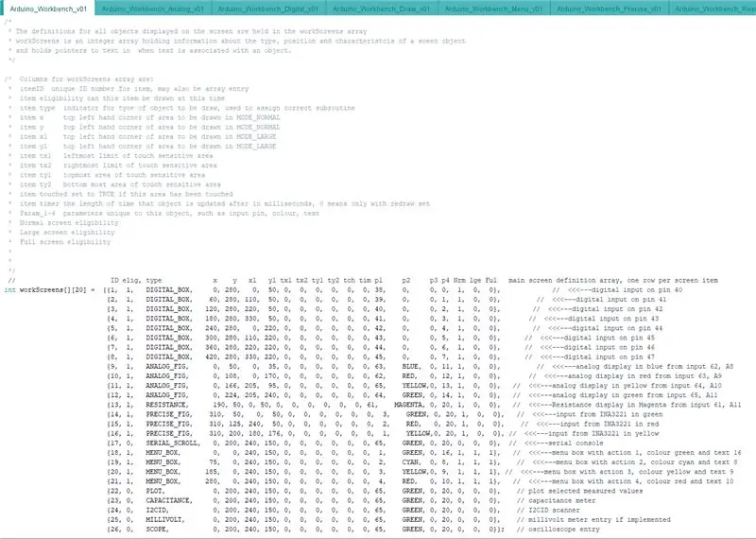Image resolution: width=756 pixels, height=539 pixels.
Task: Click comment 'digital input on pin 41'
Action: pos(621,300)
